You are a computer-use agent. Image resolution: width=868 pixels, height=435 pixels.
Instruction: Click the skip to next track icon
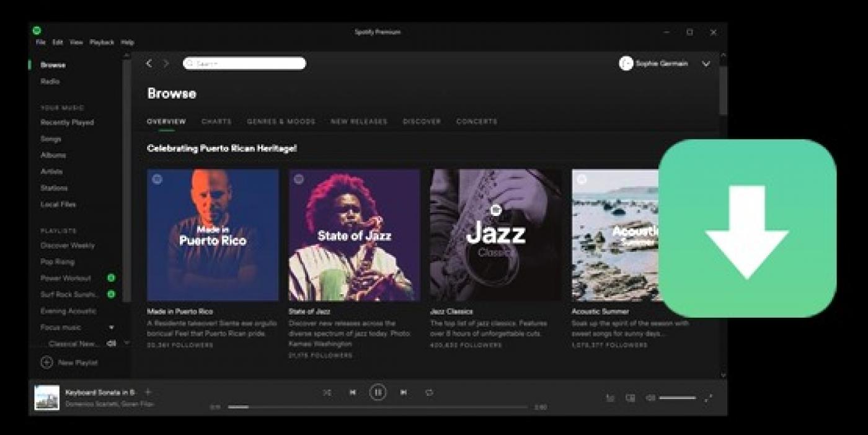(404, 392)
